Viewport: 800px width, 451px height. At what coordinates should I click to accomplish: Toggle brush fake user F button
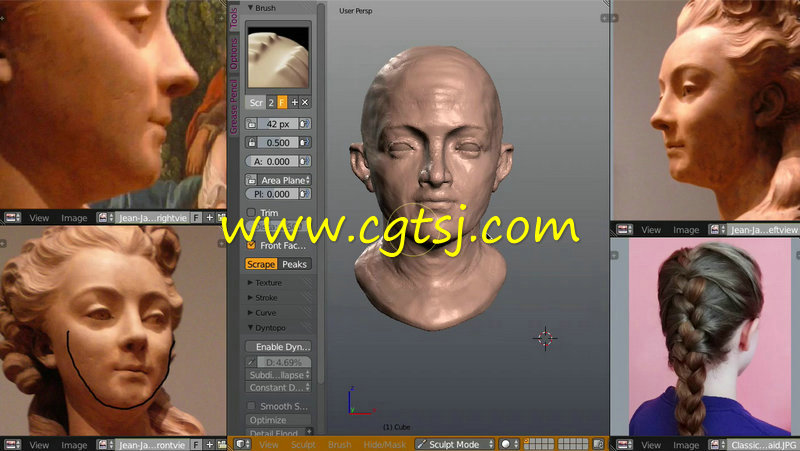(282, 103)
